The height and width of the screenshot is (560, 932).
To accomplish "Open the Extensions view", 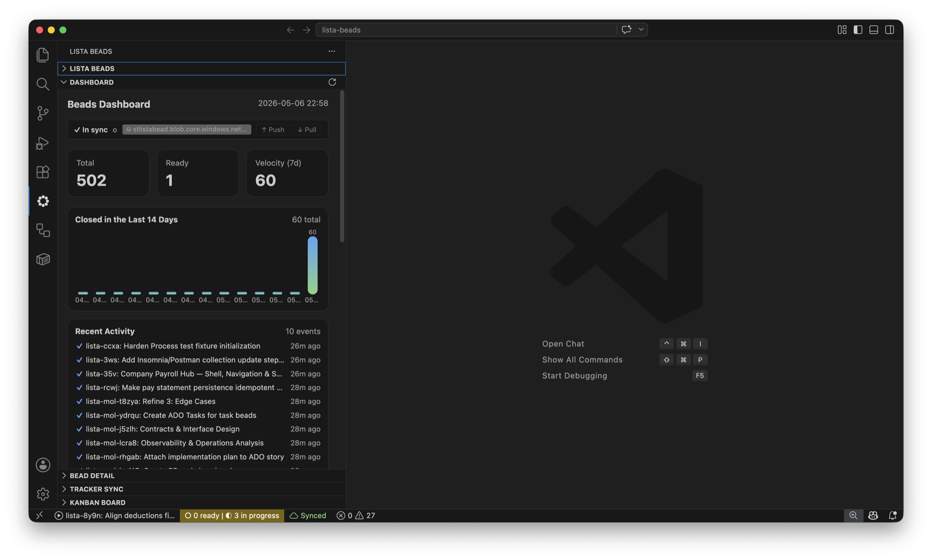I will coord(43,172).
